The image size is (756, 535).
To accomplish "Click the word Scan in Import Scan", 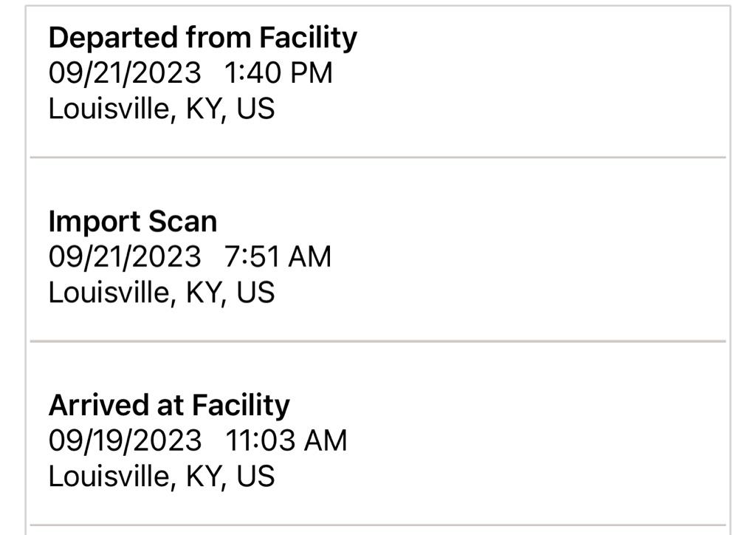I will tap(183, 222).
